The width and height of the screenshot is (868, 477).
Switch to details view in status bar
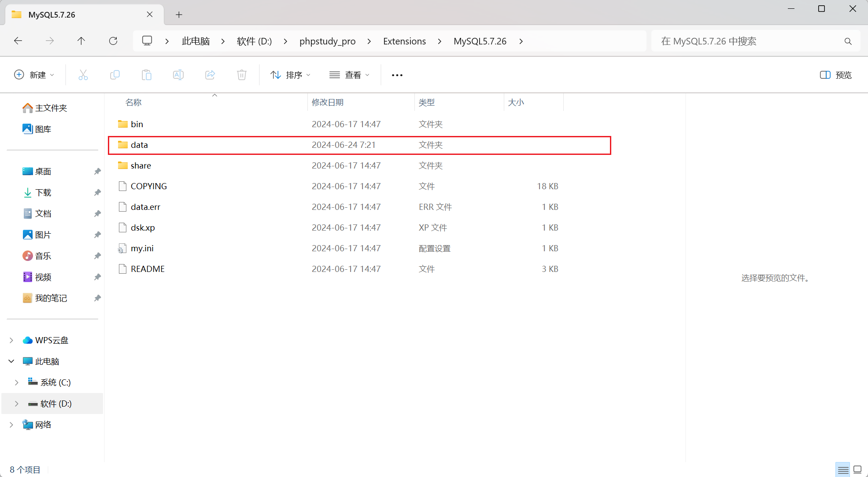click(x=843, y=470)
